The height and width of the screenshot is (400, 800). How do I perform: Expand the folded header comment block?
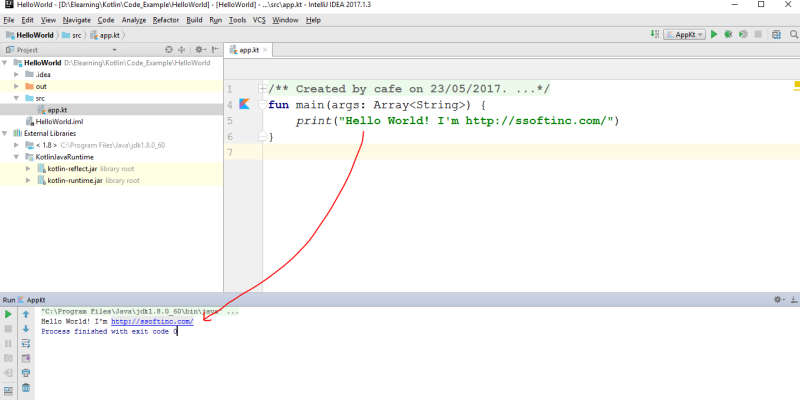(262, 89)
